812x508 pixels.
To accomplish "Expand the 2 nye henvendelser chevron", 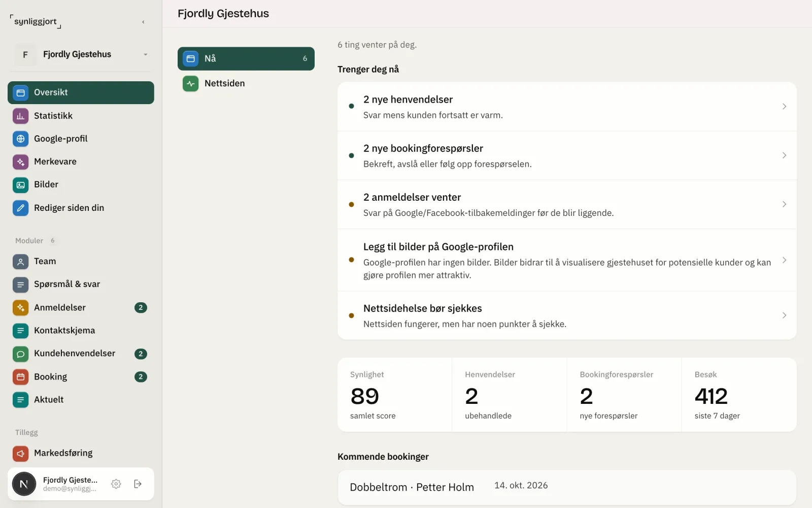I will [x=784, y=106].
